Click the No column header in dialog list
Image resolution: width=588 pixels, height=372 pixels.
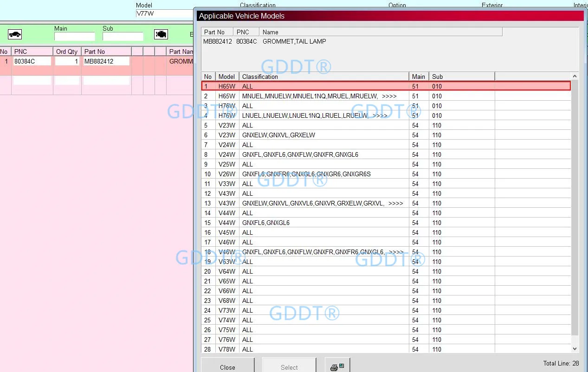point(208,77)
